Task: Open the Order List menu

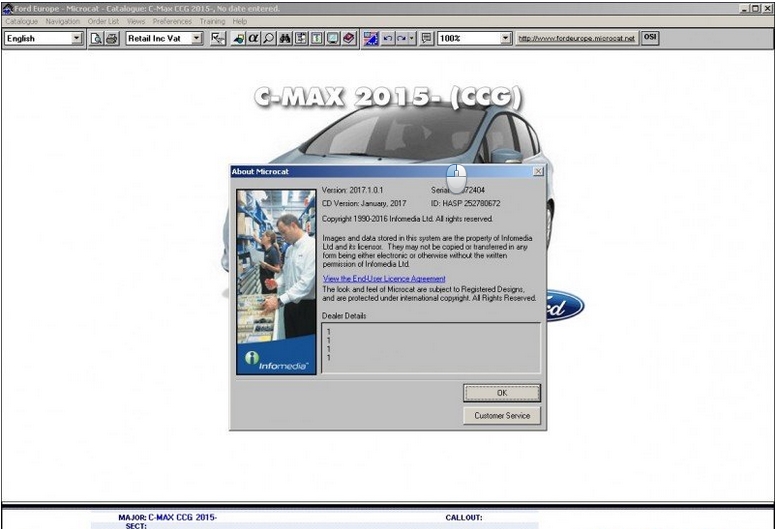Action: point(103,21)
